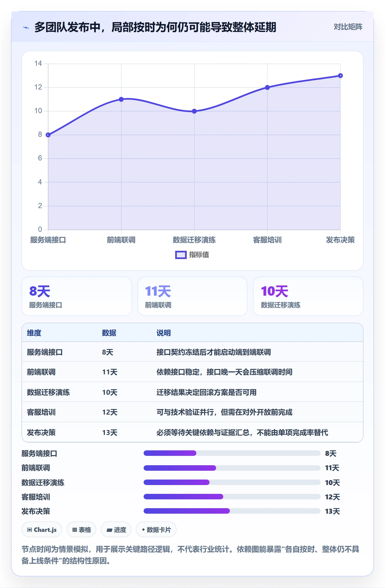This screenshot has width=385, height=588.
Task: Click the 迁移结果决定回滚方案是否可用 description cell
Action: click(207, 392)
